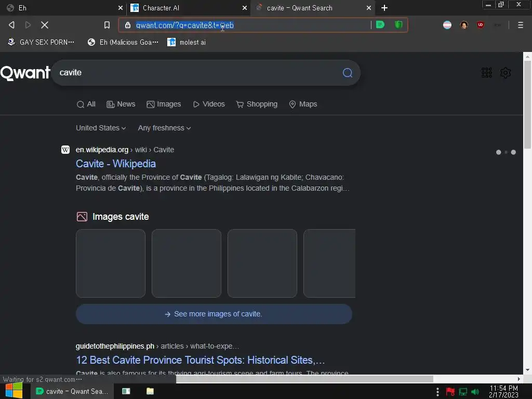View site info via padlock icon
532x399 pixels.
128,25
